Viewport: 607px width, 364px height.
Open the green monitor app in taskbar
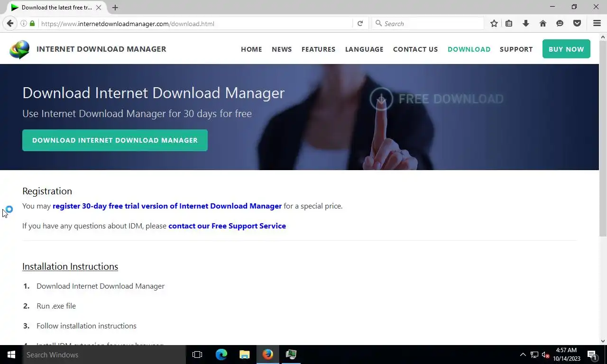point(291,355)
